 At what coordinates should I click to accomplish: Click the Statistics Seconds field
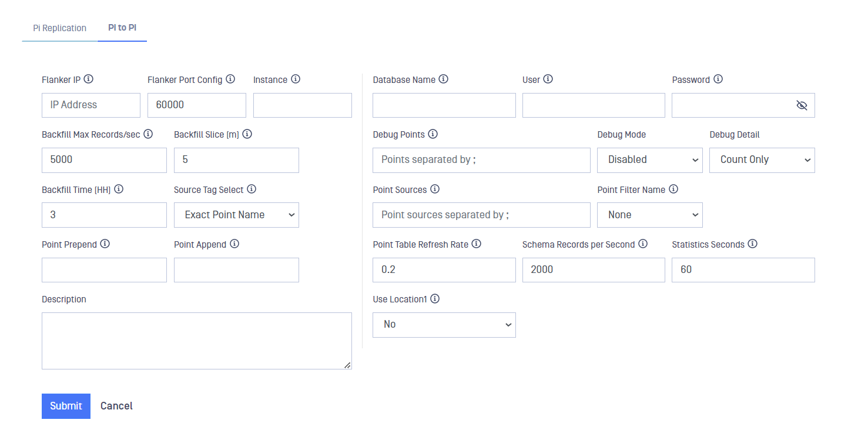click(x=743, y=270)
